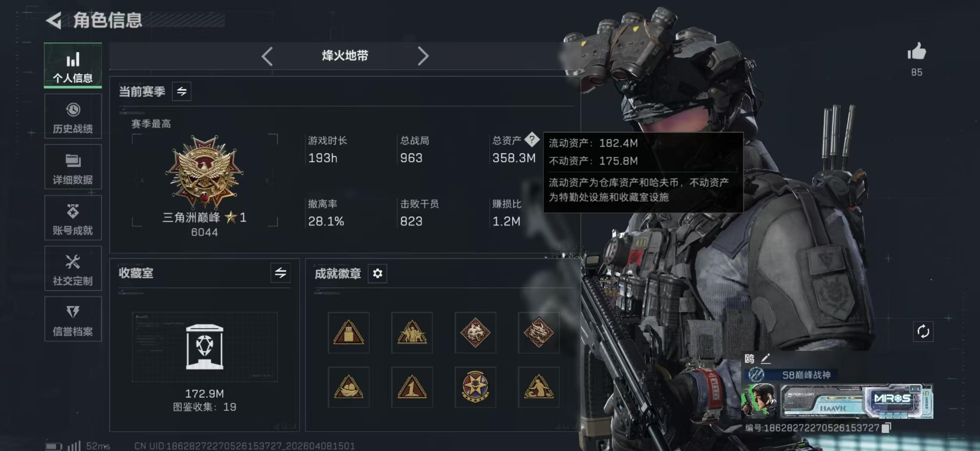The image size is (980, 451).
Task: Switch to the next game mode with the right chevron
Action: (x=423, y=56)
